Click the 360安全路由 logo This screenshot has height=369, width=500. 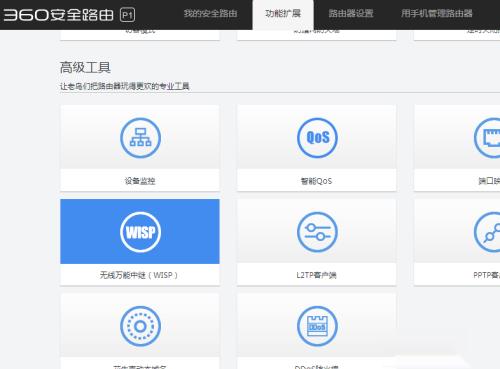click(x=58, y=15)
